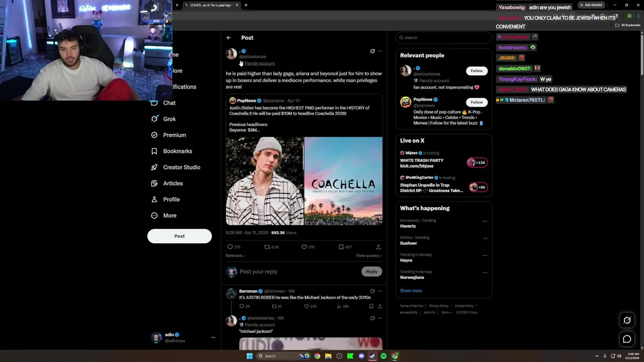Open Spotify from the taskbar
The width and height of the screenshot is (644, 362).
[383, 356]
